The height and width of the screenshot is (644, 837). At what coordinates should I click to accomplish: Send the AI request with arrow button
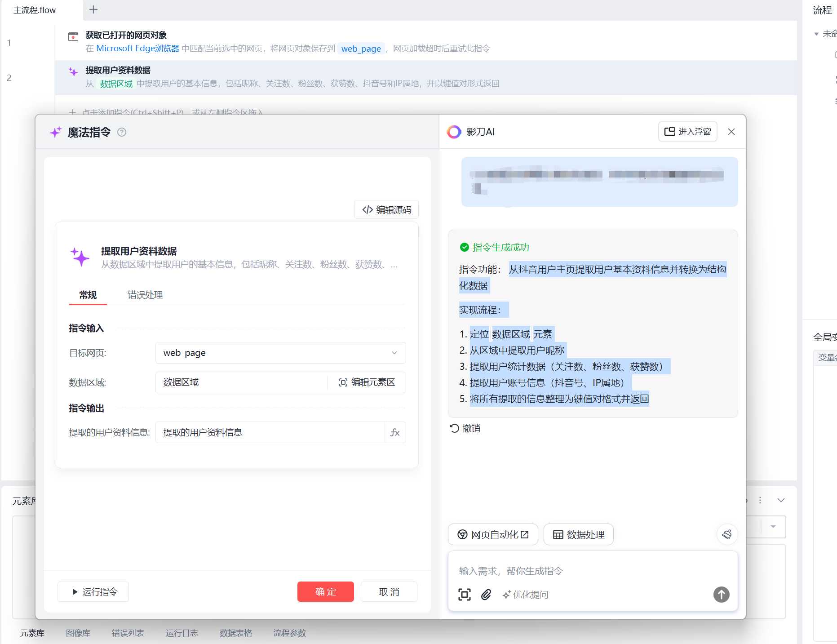721,595
